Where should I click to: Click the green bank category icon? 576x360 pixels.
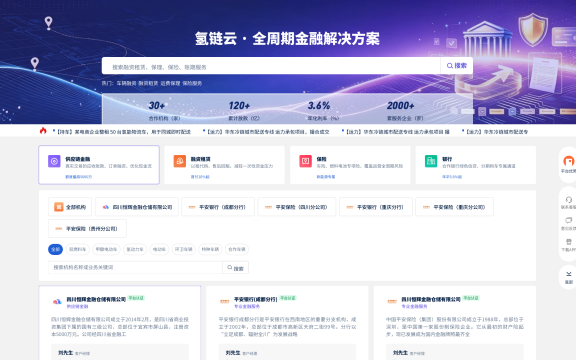coord(431,161)
